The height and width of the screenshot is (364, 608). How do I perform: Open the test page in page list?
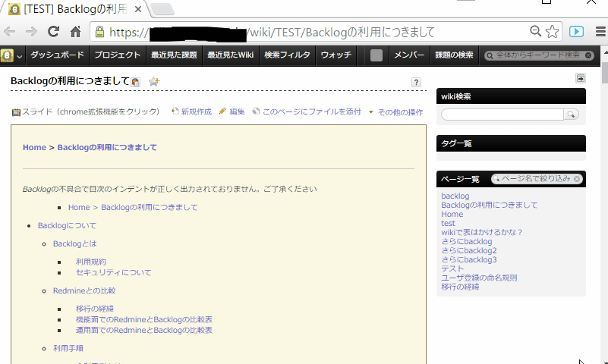pyautogui.click(x=449, y=223)
